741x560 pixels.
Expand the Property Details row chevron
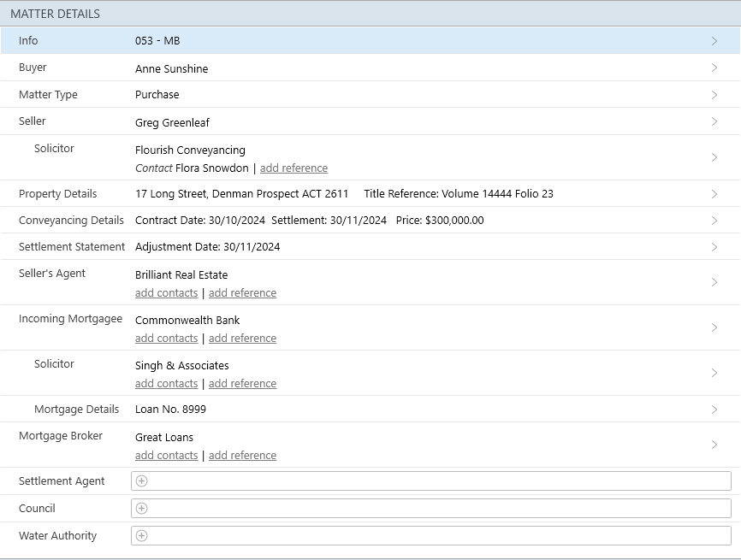(714, 194)
